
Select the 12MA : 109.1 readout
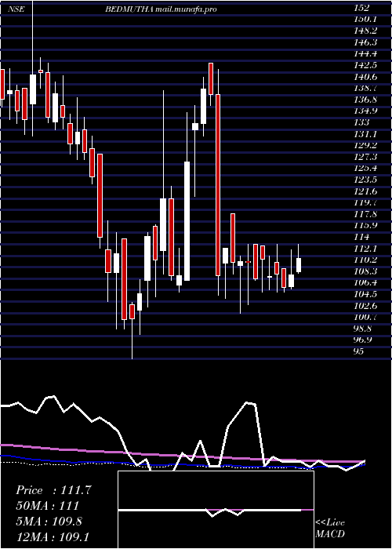point(53,536)
